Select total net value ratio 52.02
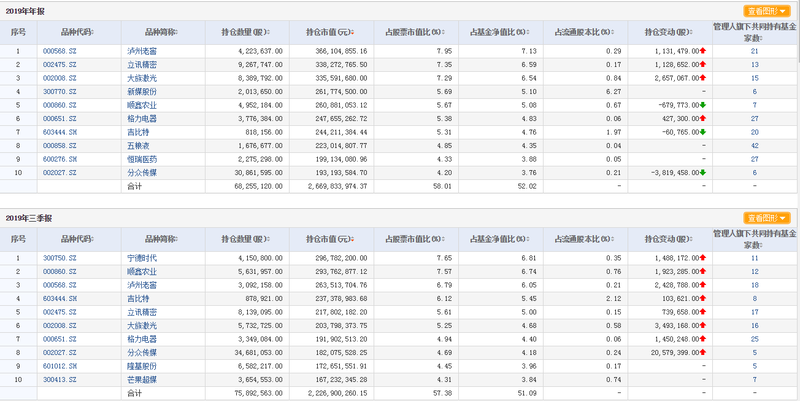The width and height of the screenshot is (800, 401). tap(527, 186)
